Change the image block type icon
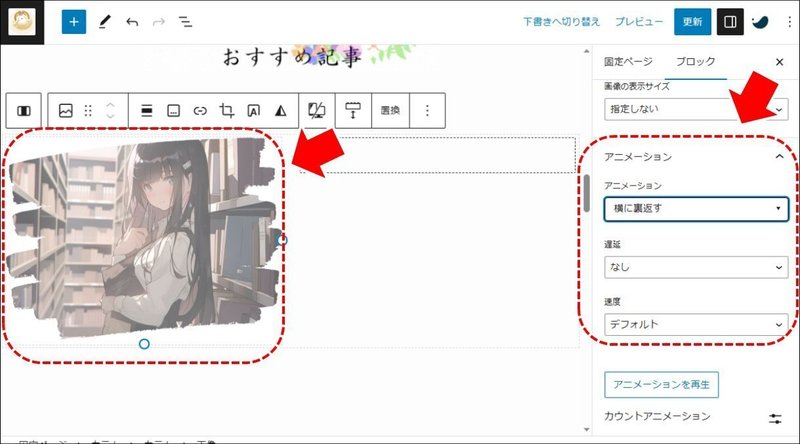The image size is (800, 444). [66, 111]
